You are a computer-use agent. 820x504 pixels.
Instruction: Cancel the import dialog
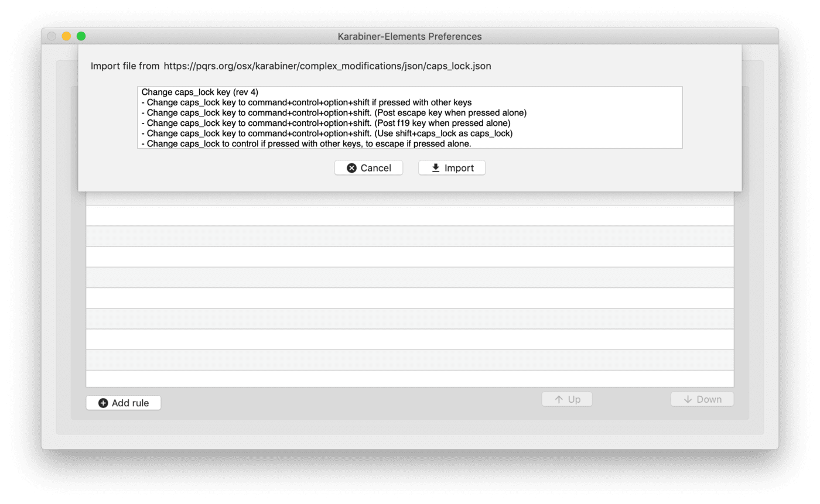click(368, 168)
